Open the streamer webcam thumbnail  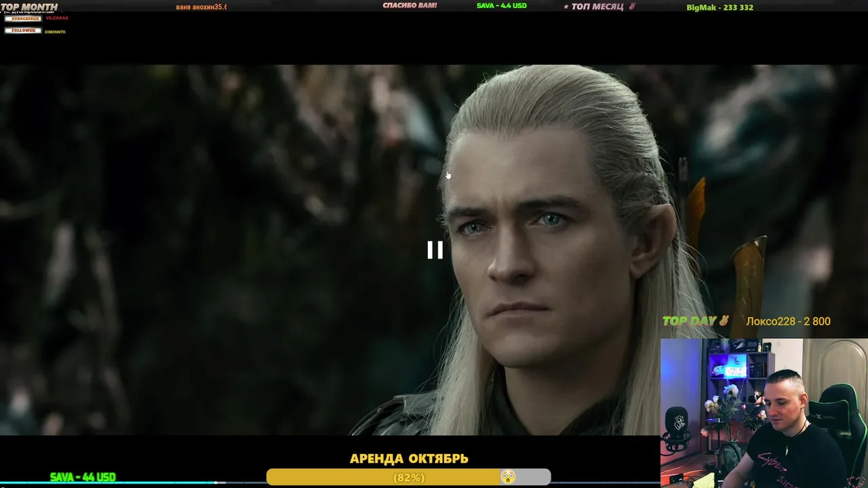(x=764, y=413)
